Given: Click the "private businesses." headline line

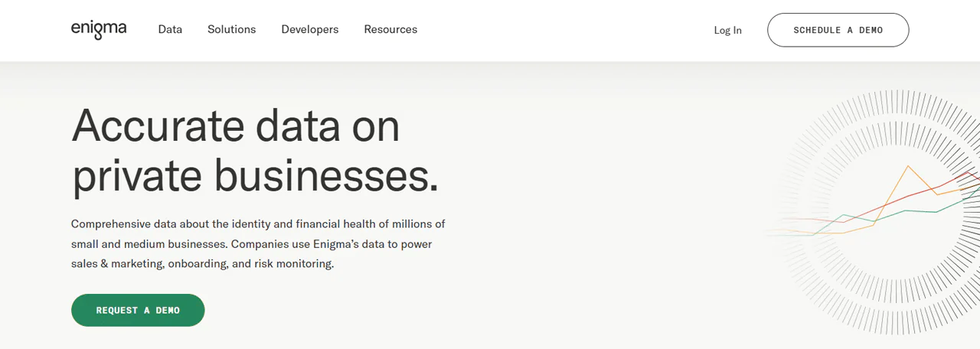Looking at the screenshot, I should point(255,175).
